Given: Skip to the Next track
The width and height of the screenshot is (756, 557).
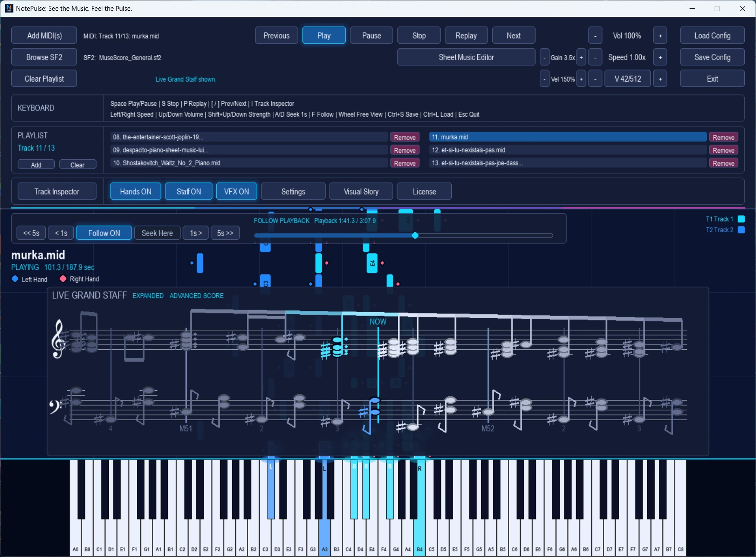Looking at the screenshot, I should pos(514,35).
